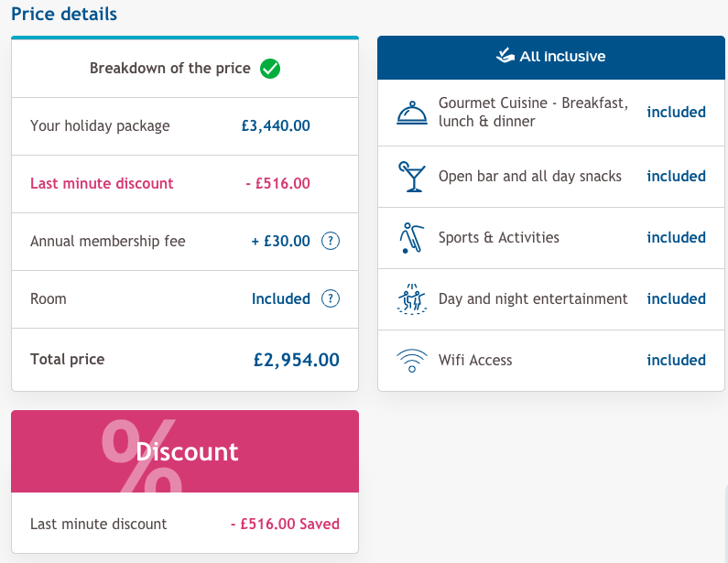Viewport: 728px width, 563px height.
Task: Select the Price details heading
Action: point(64,14)
